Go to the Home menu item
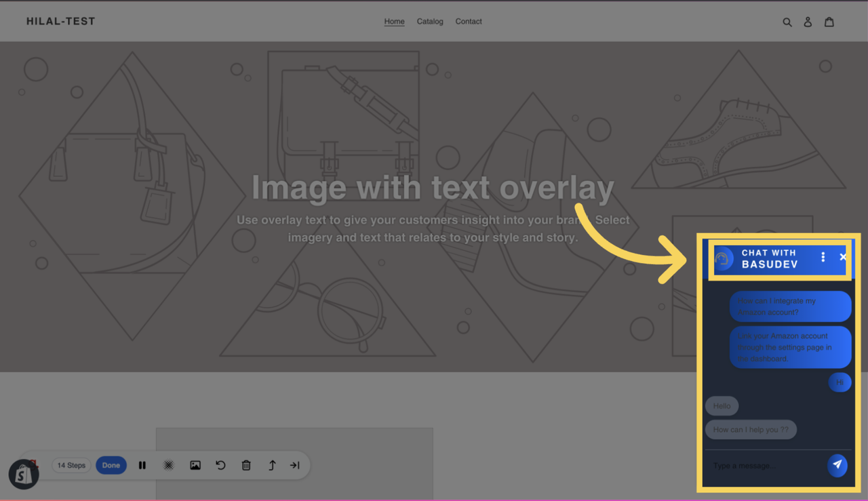Image resolution: width=868 pixels, height=501 pixels. pyautogui.click(x=394, y=22)
